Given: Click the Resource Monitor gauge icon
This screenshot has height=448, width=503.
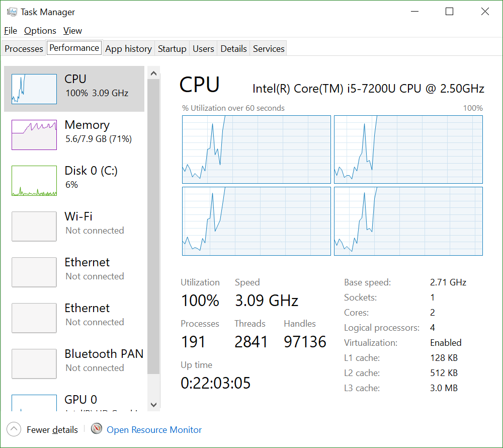Looking at the screenshot, I should (96, 429).
